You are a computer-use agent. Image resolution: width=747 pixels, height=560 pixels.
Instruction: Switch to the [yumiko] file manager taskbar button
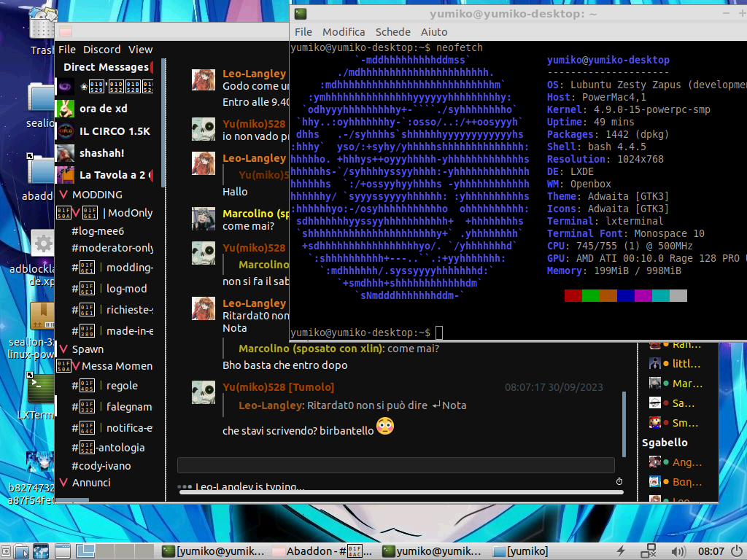[520, 551]
